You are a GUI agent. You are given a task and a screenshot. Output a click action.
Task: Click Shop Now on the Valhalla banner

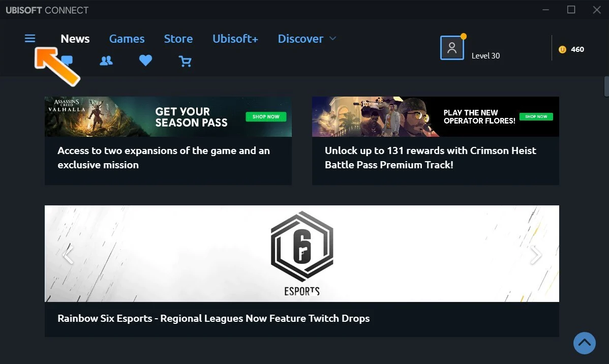(x=266, y=116)
